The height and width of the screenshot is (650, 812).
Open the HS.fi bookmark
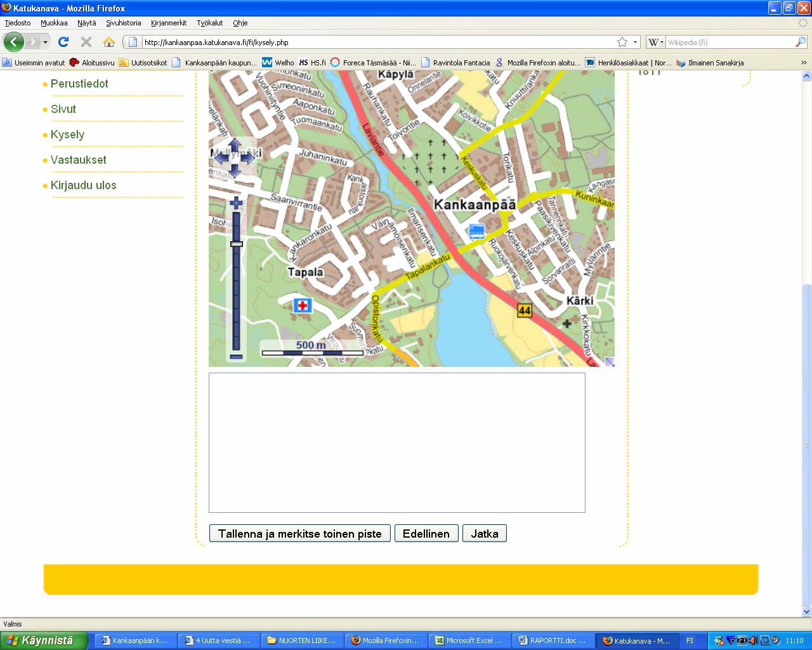click(312, 63)
